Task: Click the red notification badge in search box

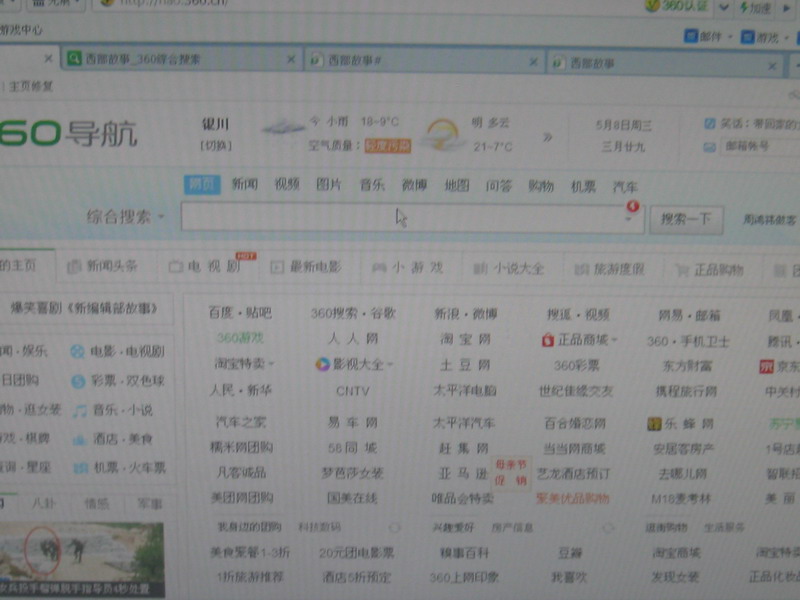Action: click(x=633, y=206)
